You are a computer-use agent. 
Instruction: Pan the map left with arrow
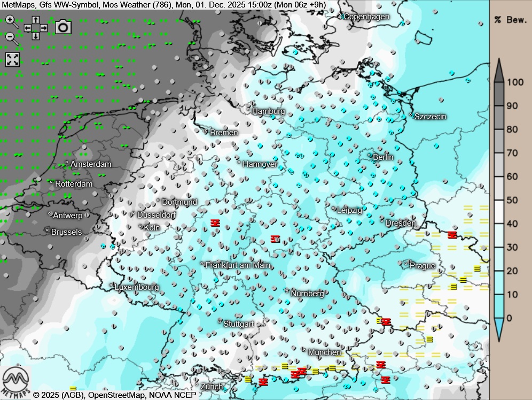pos(27,28)
